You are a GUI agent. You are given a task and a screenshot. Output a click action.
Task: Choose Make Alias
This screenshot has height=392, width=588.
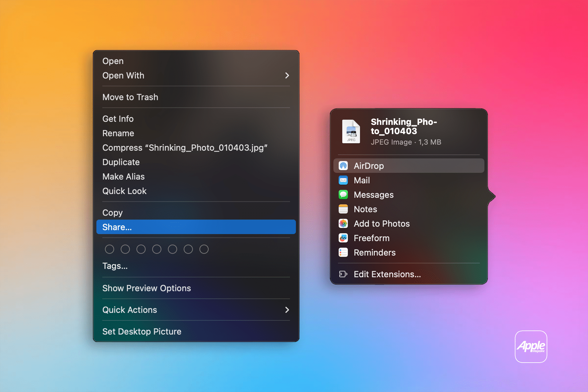196,176
